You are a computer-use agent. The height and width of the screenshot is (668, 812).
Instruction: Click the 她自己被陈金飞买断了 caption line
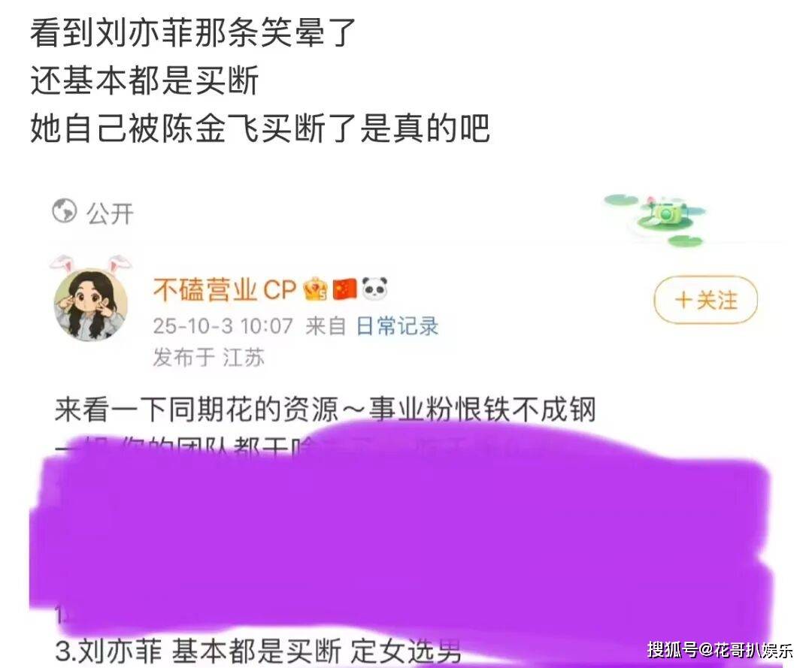[260, 128]
